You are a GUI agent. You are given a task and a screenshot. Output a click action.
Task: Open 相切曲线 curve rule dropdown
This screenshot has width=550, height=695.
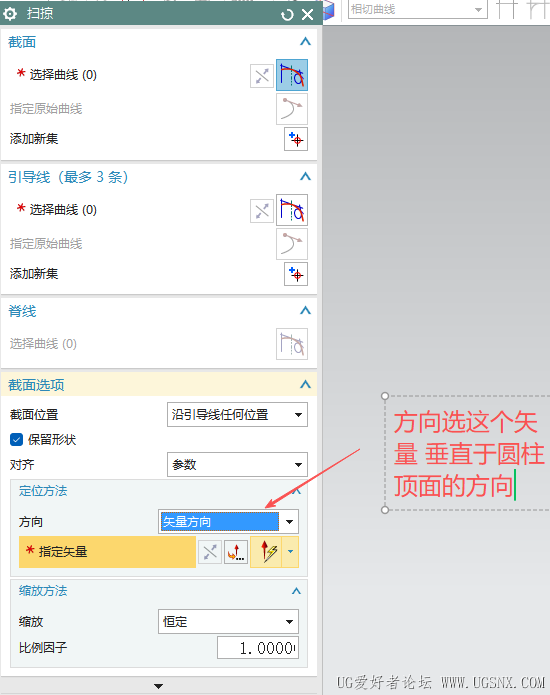pyautogui.click(x=417, y=9)
